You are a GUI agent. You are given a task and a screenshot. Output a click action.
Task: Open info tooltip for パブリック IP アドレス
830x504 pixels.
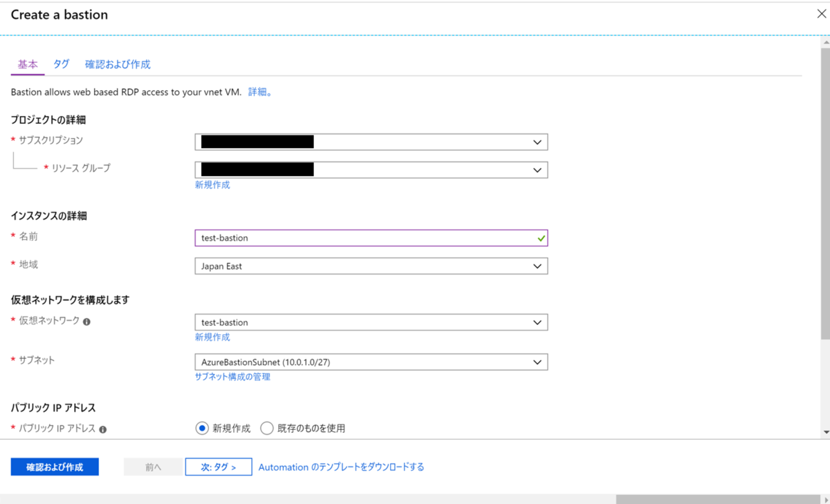coord(102,429)
